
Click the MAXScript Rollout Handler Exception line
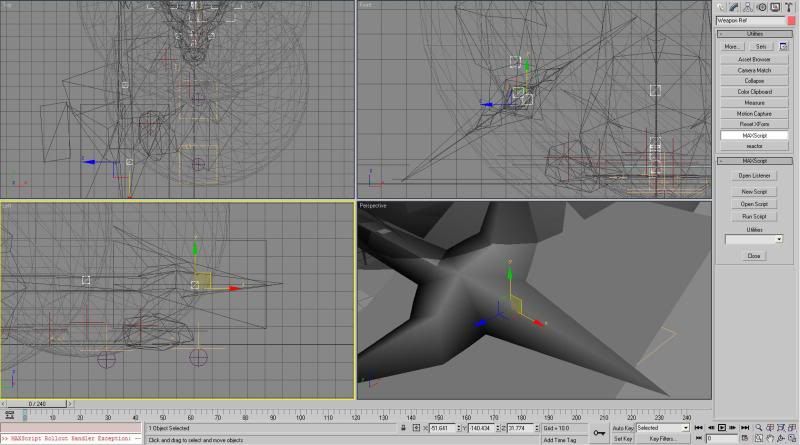pos(71,439)
